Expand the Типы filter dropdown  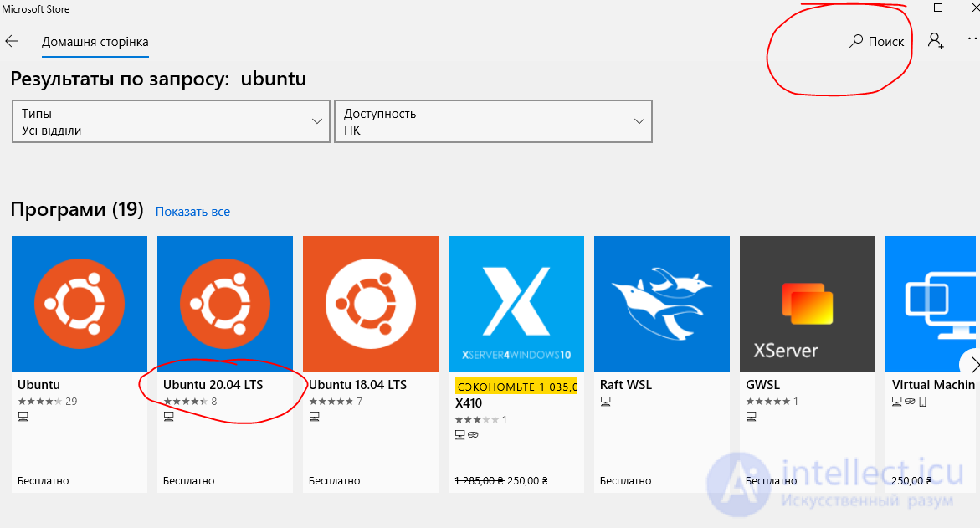pyautogui.click(x=171, y=121)
